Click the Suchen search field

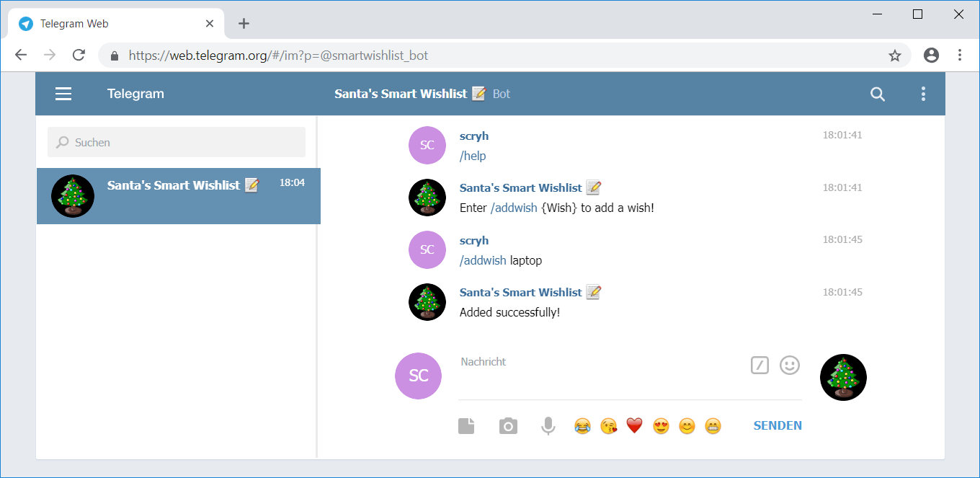[x=176, y=142]
